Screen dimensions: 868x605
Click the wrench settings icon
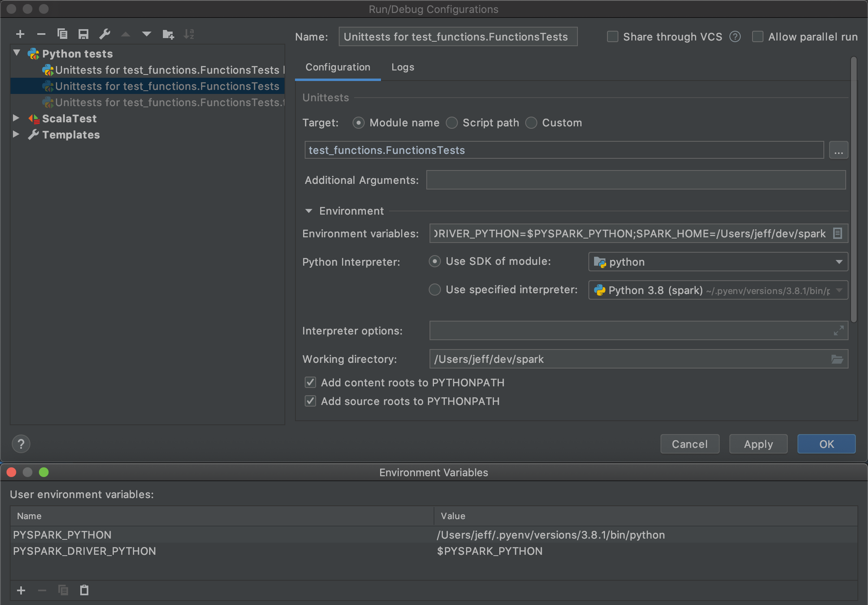click(x=105, y=34)
